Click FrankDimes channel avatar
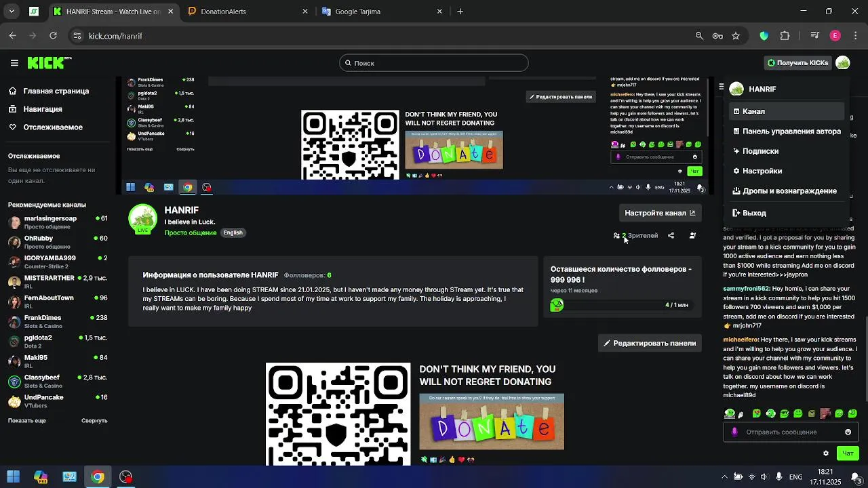The image size is (868, 488). (14, 321)
